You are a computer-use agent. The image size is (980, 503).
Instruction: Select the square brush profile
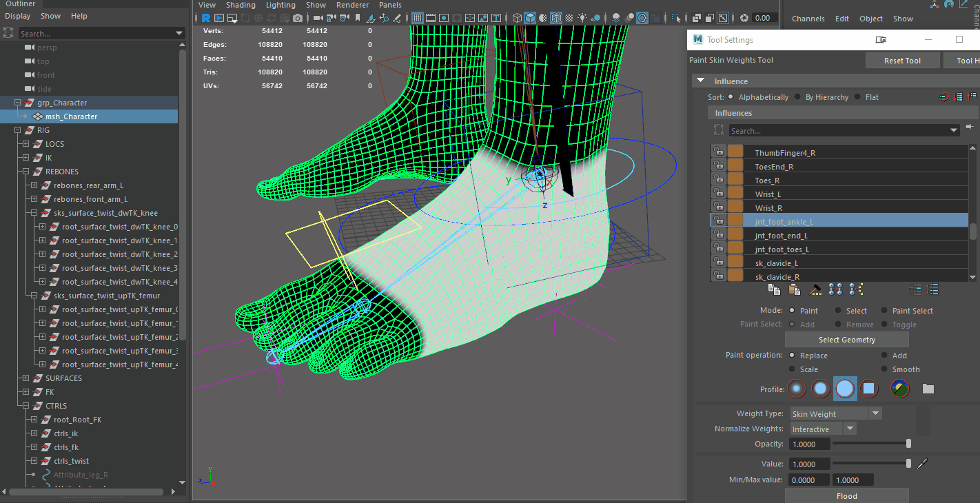[869, 388]
